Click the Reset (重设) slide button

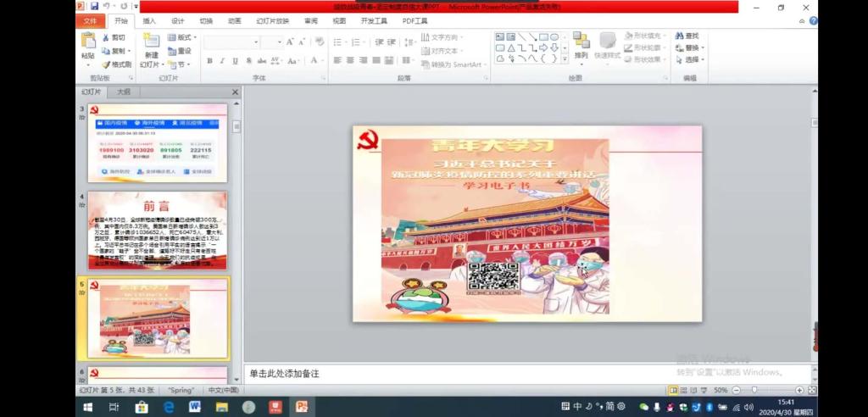[x=180, y=51]
